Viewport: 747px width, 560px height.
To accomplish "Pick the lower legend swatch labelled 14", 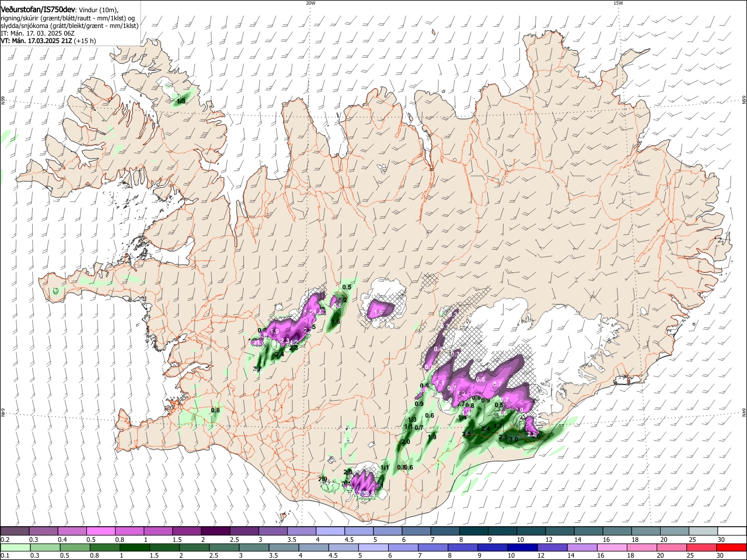I will (x=581, y=547).
